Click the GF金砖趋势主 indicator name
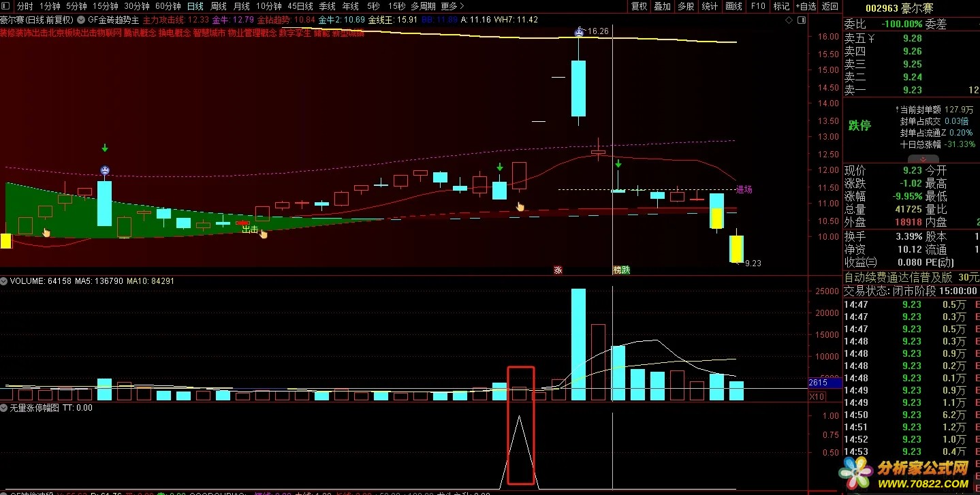 pos(114,20)
